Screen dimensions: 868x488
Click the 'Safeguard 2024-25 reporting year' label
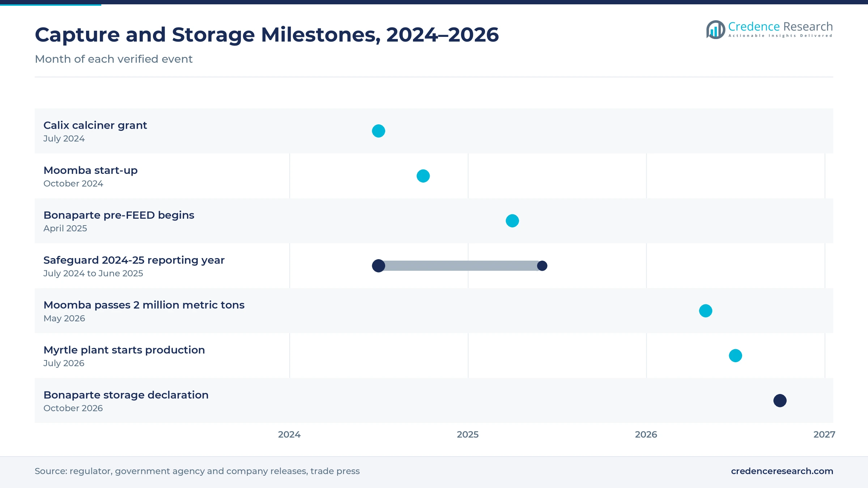[x=134, y=260]
